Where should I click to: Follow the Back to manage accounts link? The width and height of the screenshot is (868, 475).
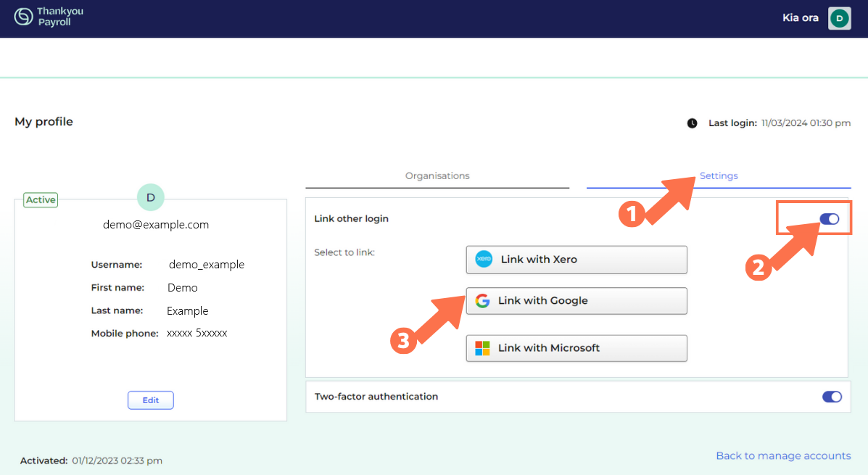coord(783,455)
